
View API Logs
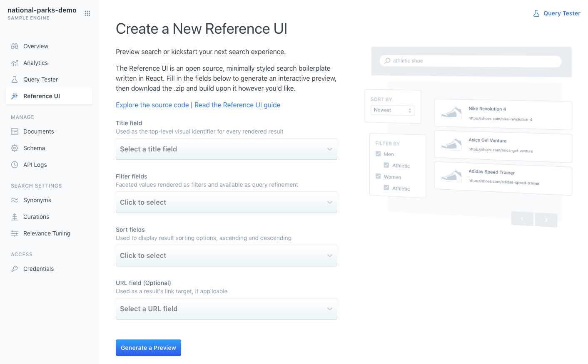coord(15,164)
